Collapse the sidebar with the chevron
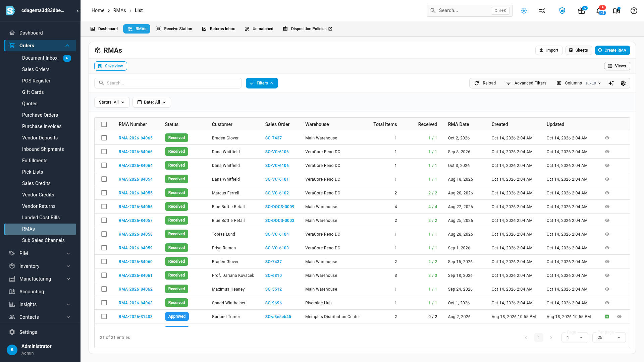The height and width of the screenshot is (362, 644). (x=77, y=11)
